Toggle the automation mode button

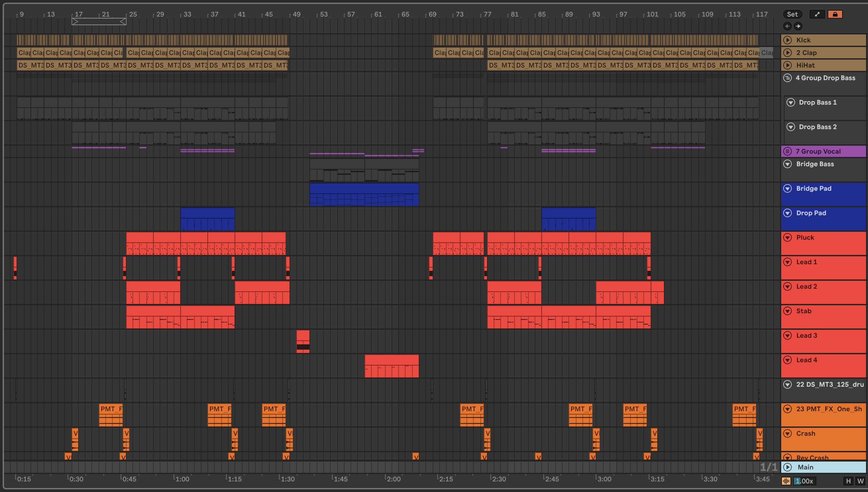[x=817, y=14]
